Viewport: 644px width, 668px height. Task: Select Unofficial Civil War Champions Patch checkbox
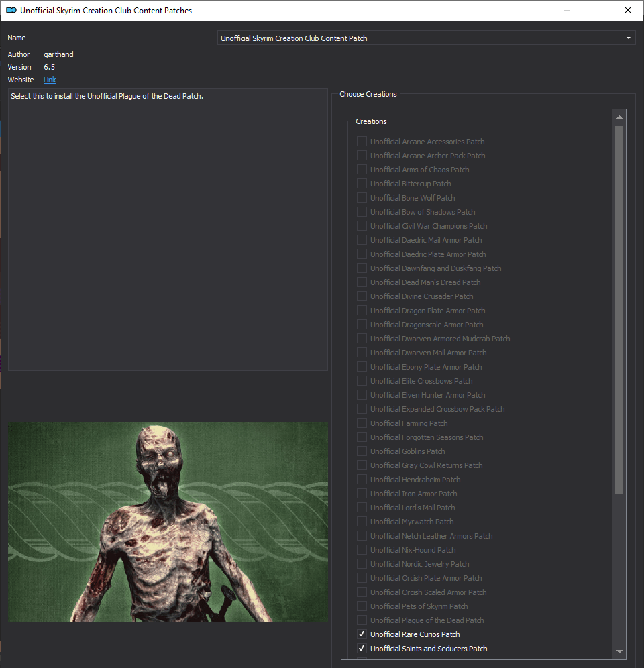click(x=362, y=225)
